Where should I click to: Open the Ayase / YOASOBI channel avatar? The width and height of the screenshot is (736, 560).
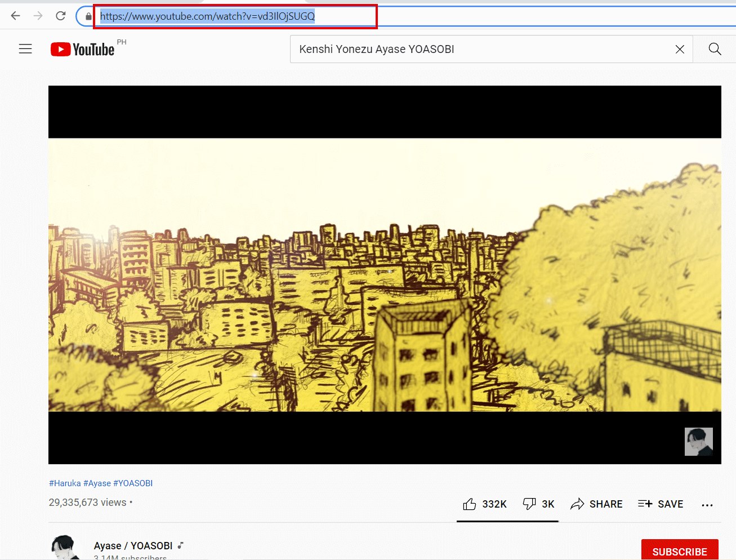coord(65,547)
